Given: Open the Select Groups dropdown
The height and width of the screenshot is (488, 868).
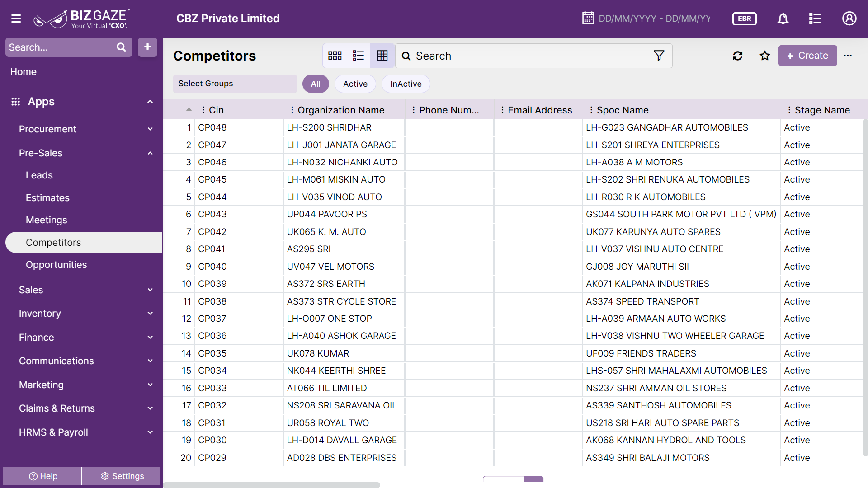Looking at the screenshot, I should 235,84.
